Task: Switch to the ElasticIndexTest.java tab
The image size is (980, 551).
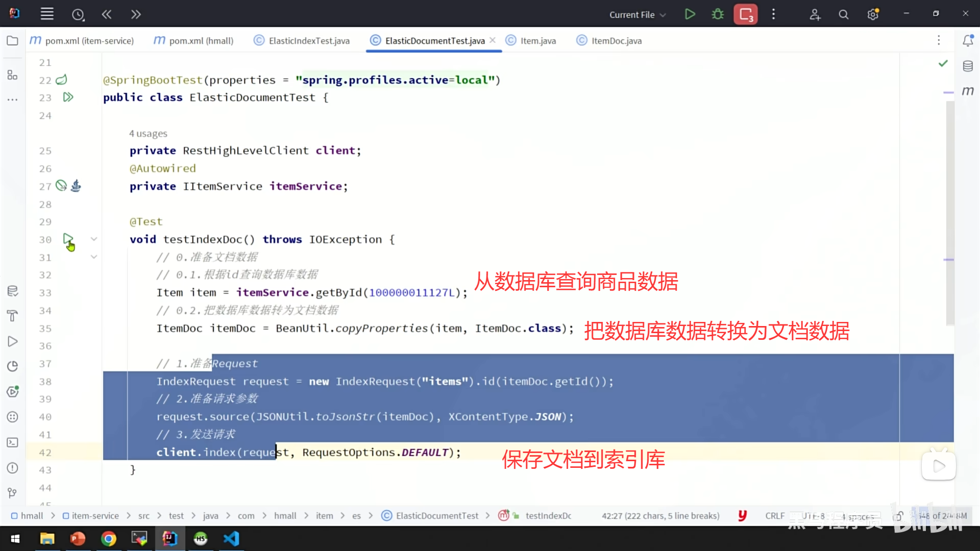Action: (x=309, y=41)
